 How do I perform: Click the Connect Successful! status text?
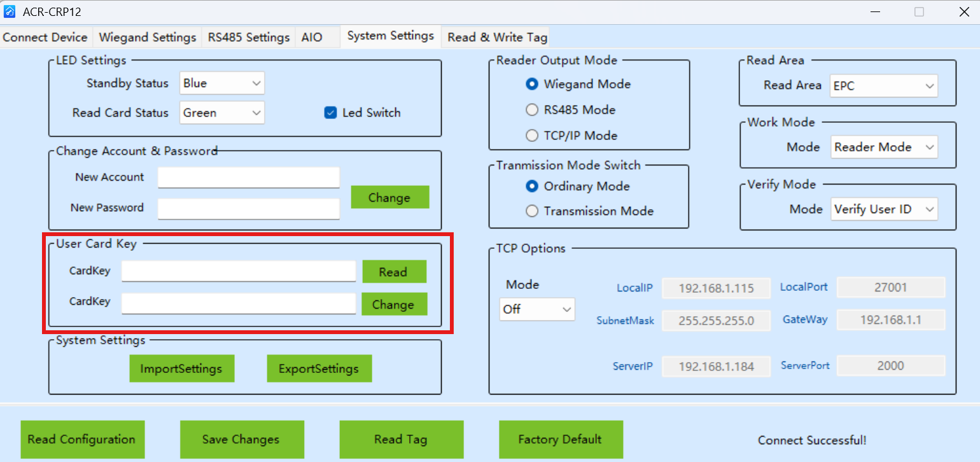[x=812, y=440]
